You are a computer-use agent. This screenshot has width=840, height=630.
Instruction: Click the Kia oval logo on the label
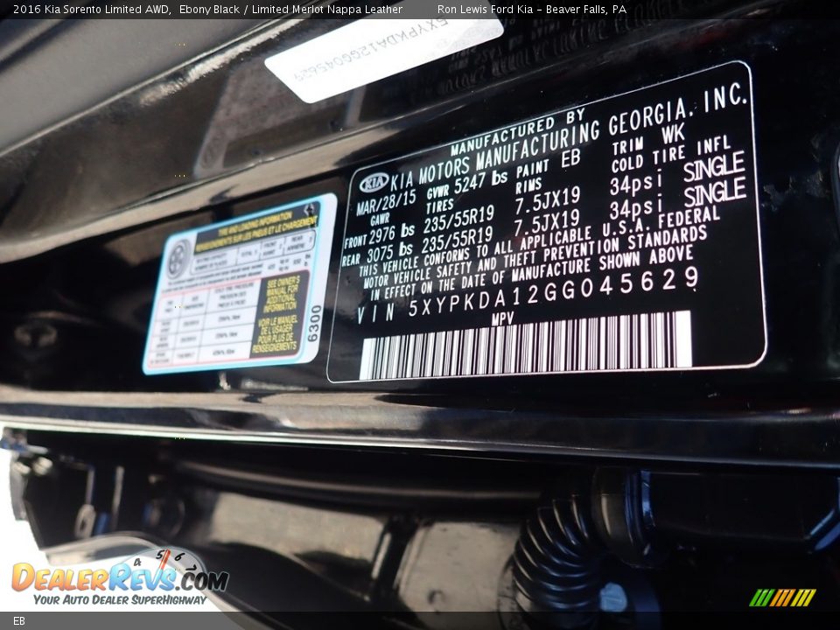(374, 183)
